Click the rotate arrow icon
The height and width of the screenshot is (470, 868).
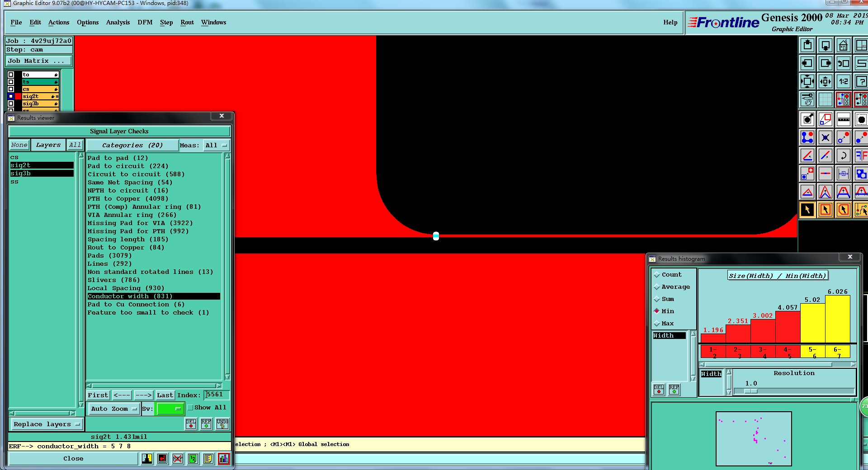[844, 155]
